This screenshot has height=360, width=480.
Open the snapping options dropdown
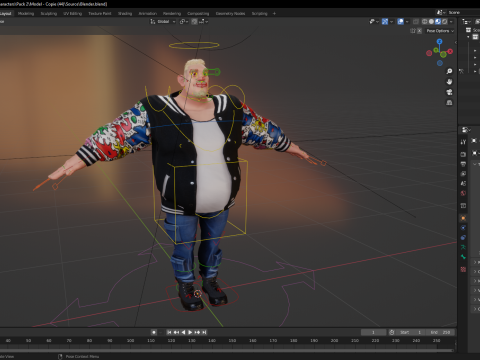pos(203,21)
